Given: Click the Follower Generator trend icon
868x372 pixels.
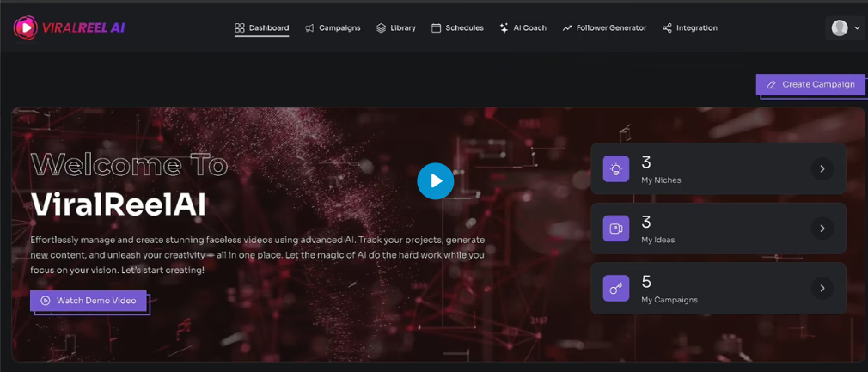Looking at the screenshot, I should [x=567, y=27].
